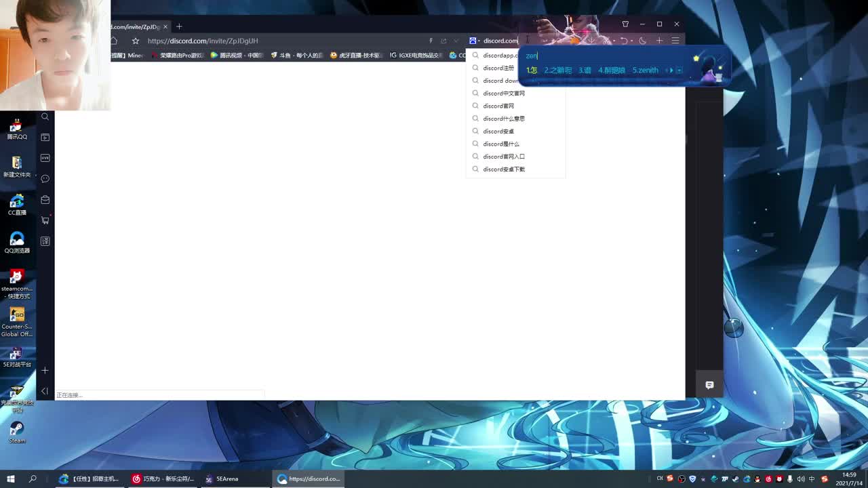The image size is (868, 488).
Task: Choose suggestion discord中文官网
Action: tap(515, 93)
